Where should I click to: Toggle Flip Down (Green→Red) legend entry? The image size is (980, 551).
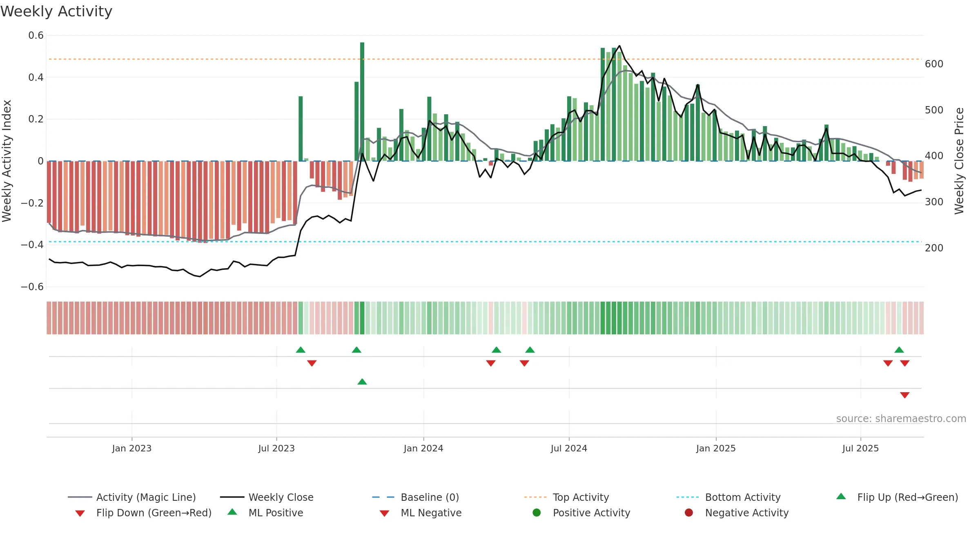143,513
